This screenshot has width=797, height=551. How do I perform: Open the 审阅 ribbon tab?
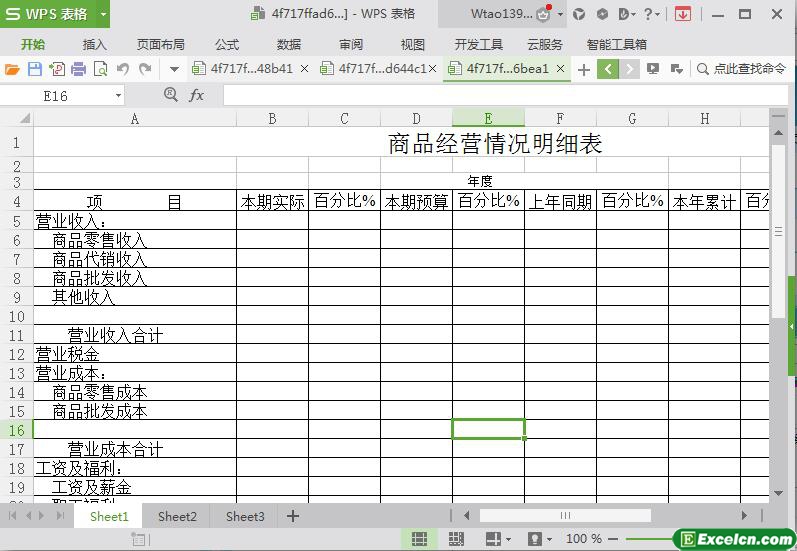click(x=351, y=45)
